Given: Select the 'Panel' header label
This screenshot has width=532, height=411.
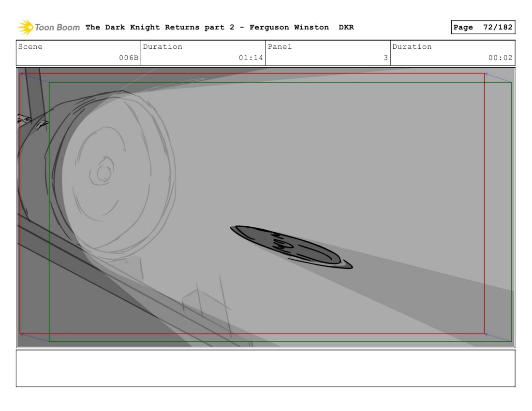Looking at the screenshot, I should click(280, 46).
